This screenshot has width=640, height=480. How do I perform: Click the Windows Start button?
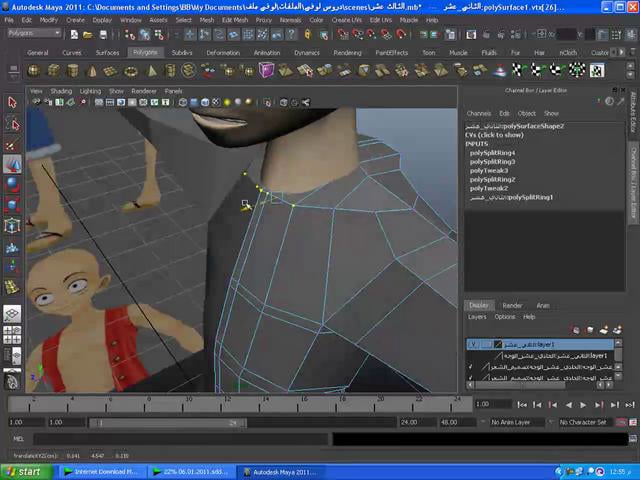[26, 472]
